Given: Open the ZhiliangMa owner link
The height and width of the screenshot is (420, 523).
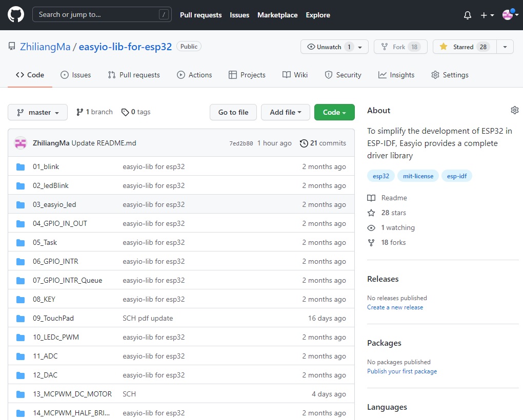Looking at the screenshot, I should pos(45,47).
